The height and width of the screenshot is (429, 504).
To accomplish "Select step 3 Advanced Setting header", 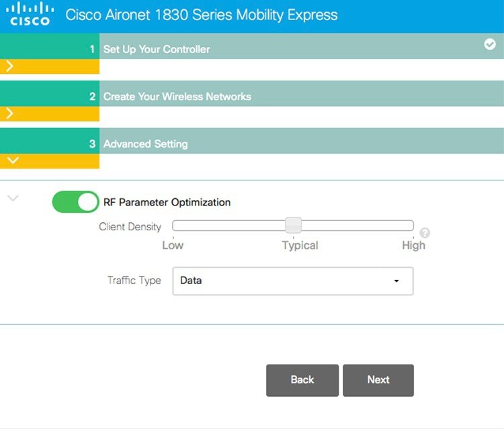I will (145, 144).
